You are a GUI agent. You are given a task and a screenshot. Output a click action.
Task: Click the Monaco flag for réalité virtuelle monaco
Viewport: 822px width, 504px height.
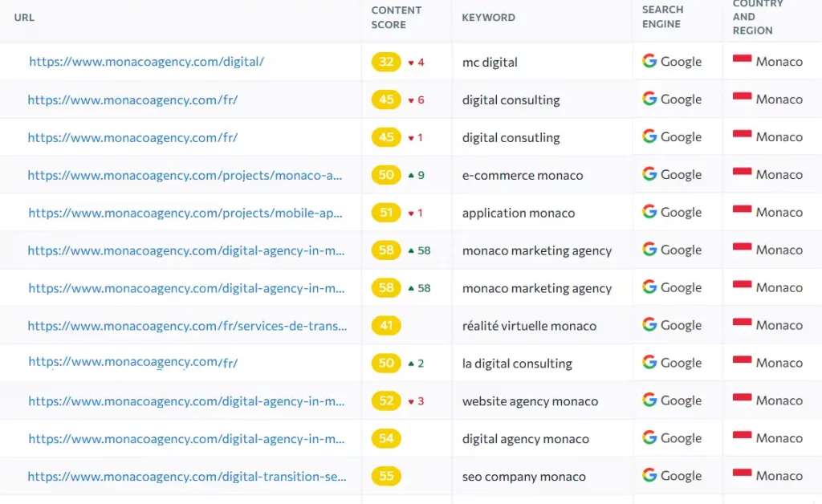coord(742,323)
